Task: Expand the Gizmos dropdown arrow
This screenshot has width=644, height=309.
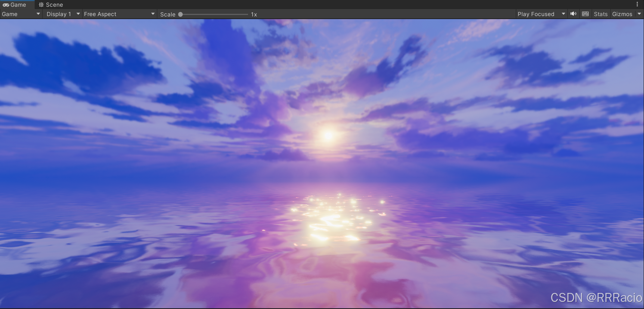Action: point(639,14)
